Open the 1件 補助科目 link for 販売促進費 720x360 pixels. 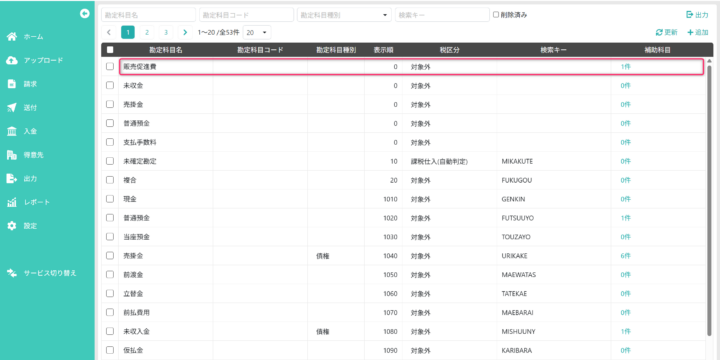[625, 67]
